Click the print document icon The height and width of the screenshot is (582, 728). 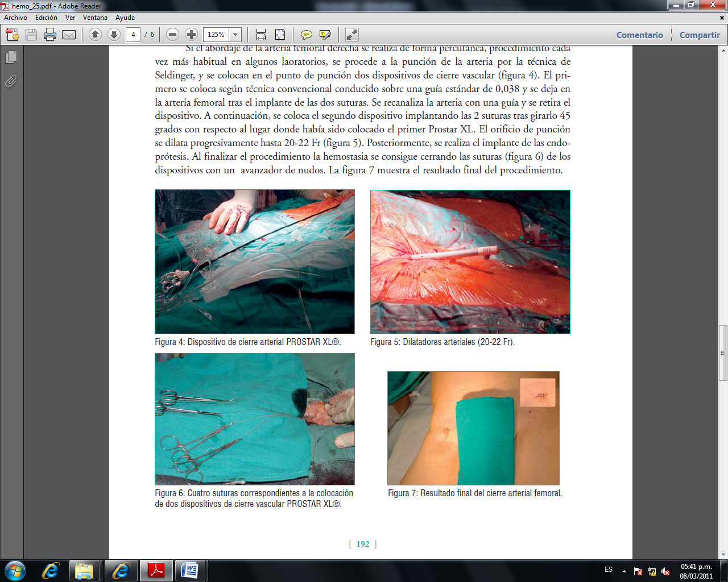pos(50,35)
